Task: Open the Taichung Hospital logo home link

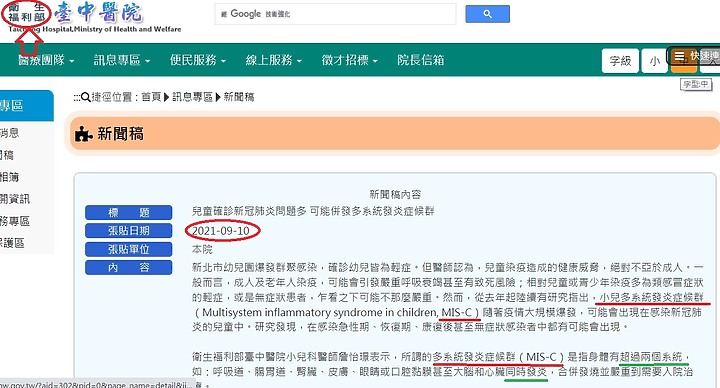Action: click(x=95, y=17)
